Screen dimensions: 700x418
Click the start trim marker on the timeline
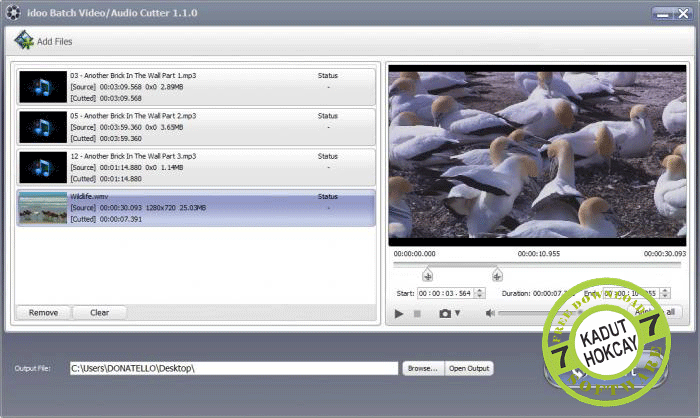tap(427, 275)
